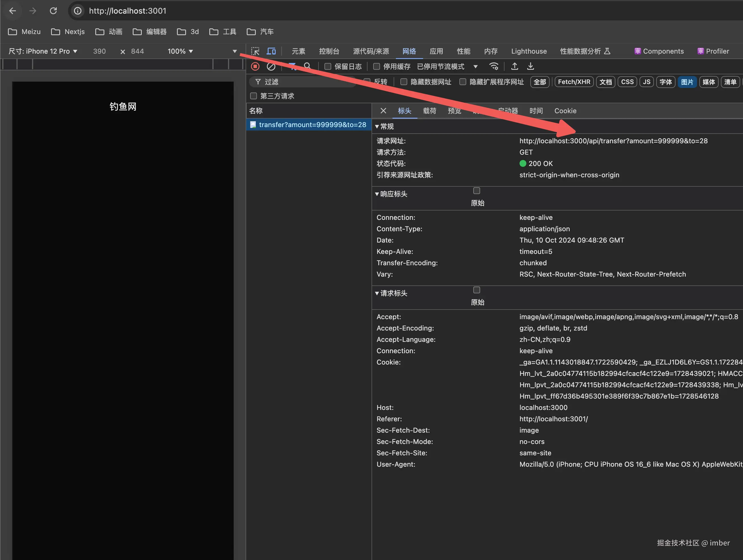Toggle device toolbar icon in DevTools
The height and width of the screenshot is (560, 743).
coord(271,51)
